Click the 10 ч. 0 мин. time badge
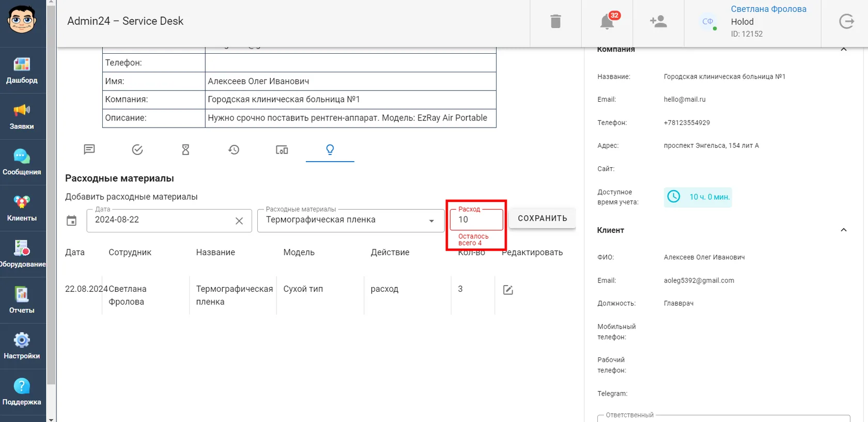Screen dimensions: 868x422 698,197
